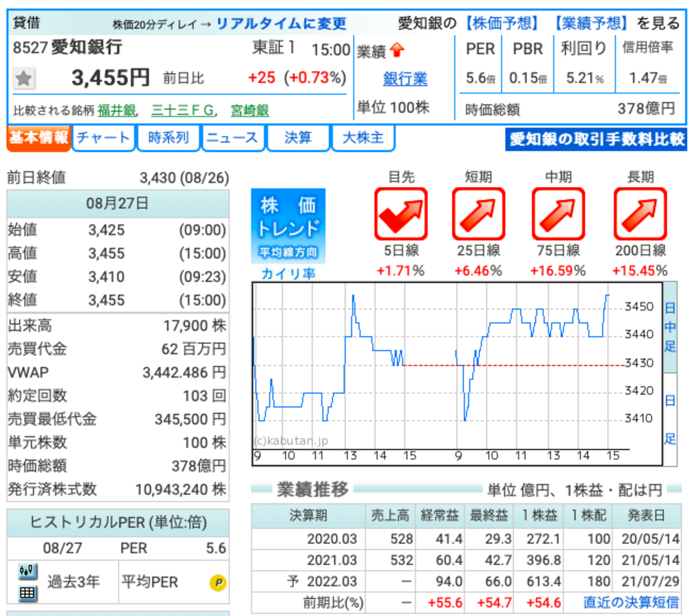Click the 75日線 +16.59% deviation value
Viewport: 700px width, 616px height.
558,271
